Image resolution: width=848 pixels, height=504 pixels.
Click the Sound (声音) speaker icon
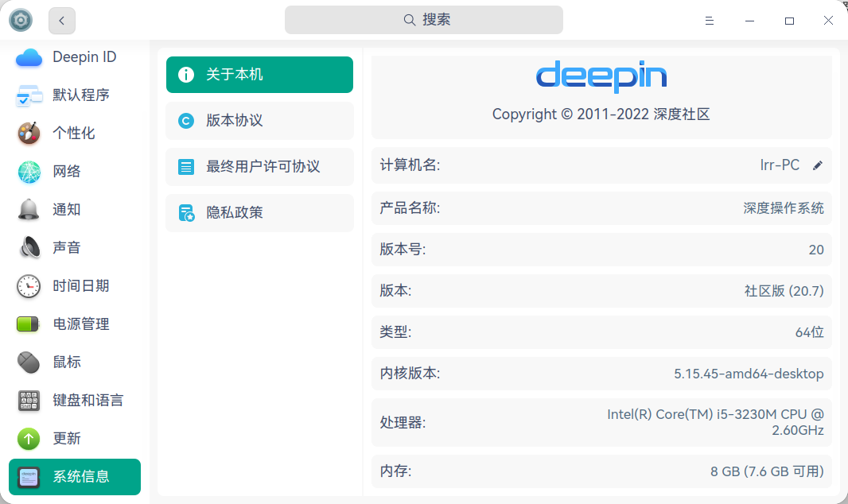click(29, 248)
